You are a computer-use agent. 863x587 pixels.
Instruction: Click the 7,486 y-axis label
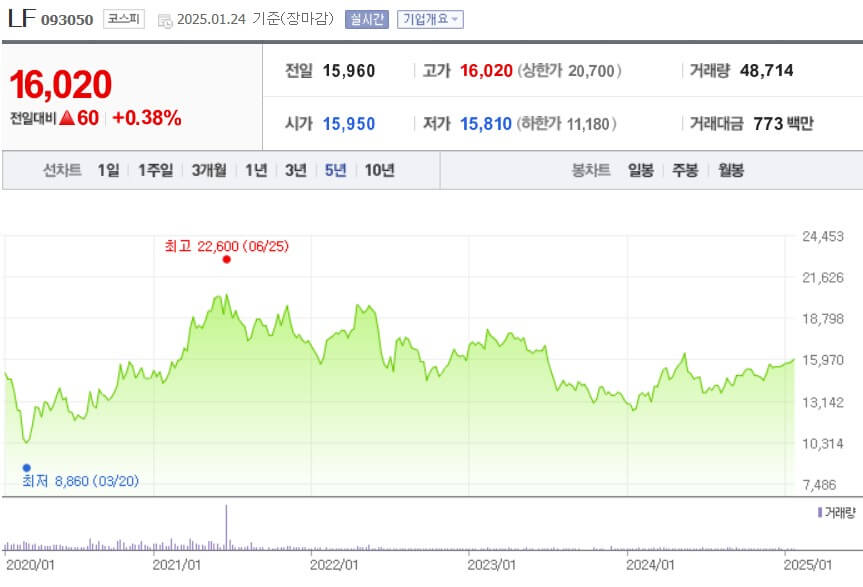[x=819, y=485]
